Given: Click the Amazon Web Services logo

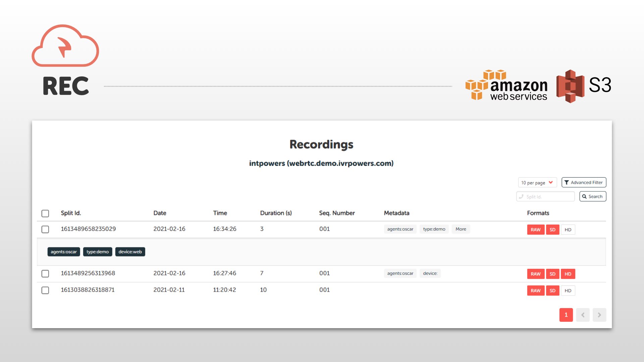Looking at the screenshot, I should [x=506, y=85].
